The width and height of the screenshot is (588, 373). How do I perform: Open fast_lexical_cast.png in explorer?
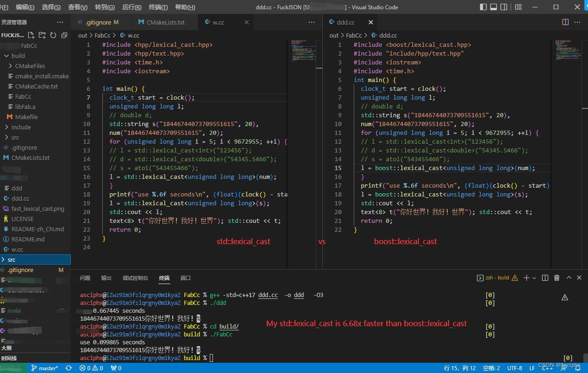pos(36,209)
